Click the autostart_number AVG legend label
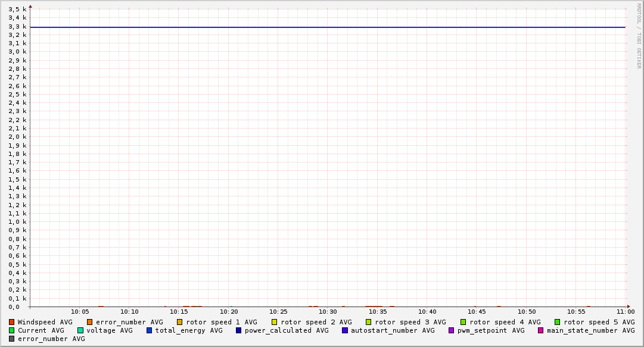 pyautogui.click(x=393, y=330)
